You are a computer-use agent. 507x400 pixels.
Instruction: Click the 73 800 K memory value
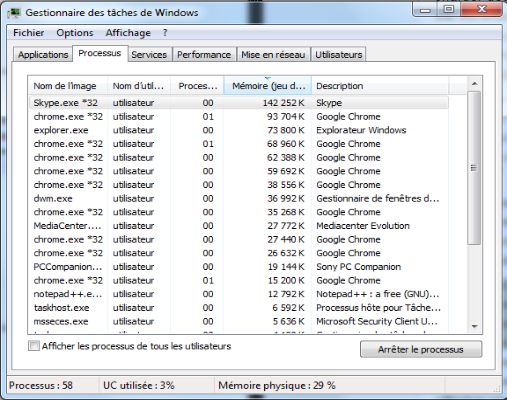pyautogui.click(x=286, y=130)
